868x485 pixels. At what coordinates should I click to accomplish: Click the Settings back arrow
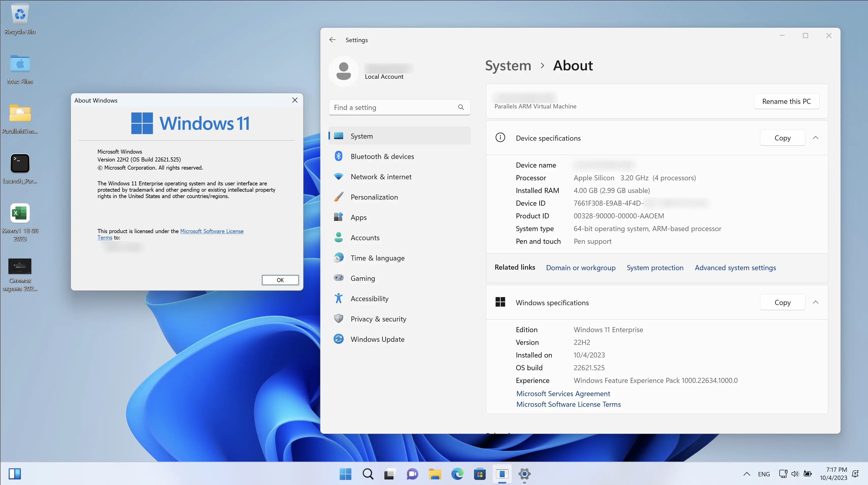(x=332, y=40)
